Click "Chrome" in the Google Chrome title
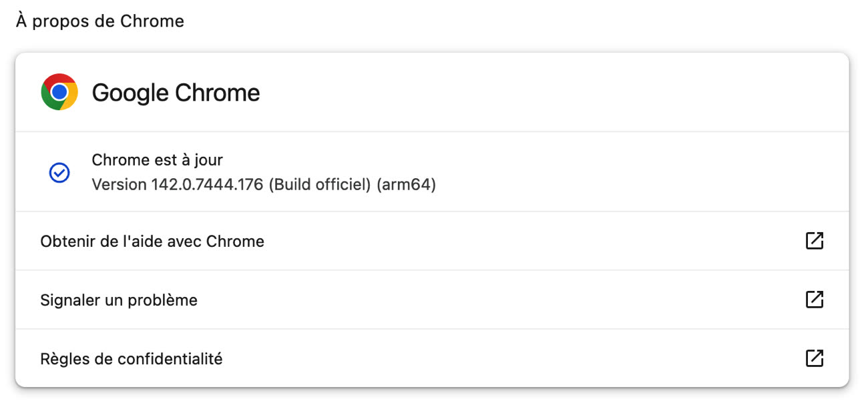 (218, 93)
